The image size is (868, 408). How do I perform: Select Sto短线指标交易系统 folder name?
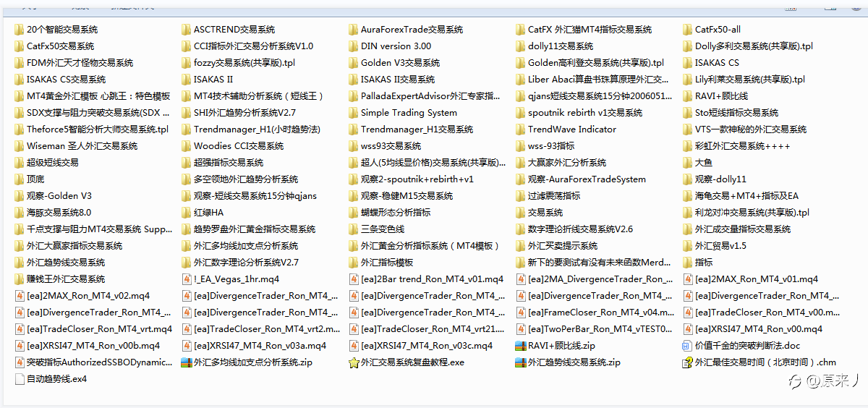point(736,113)
